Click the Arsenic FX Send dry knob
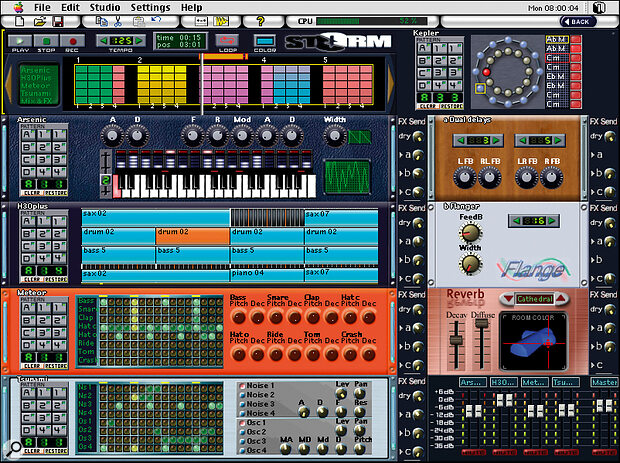 coord(418,136)
